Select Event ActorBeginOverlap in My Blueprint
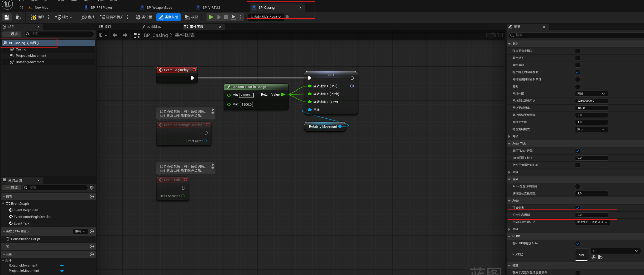 32,217
